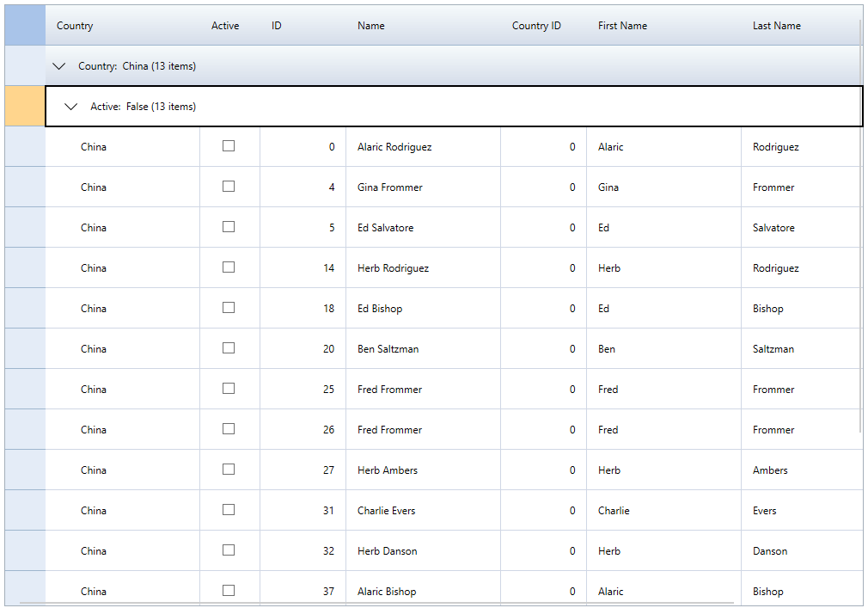Enable Active checkbox in Ed Bishop row
The height and width of the screenshot is (608, 868).
229,308
